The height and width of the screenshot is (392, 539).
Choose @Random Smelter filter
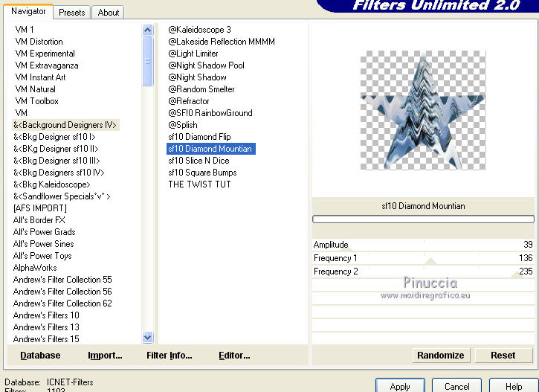[x=201, y=89]
